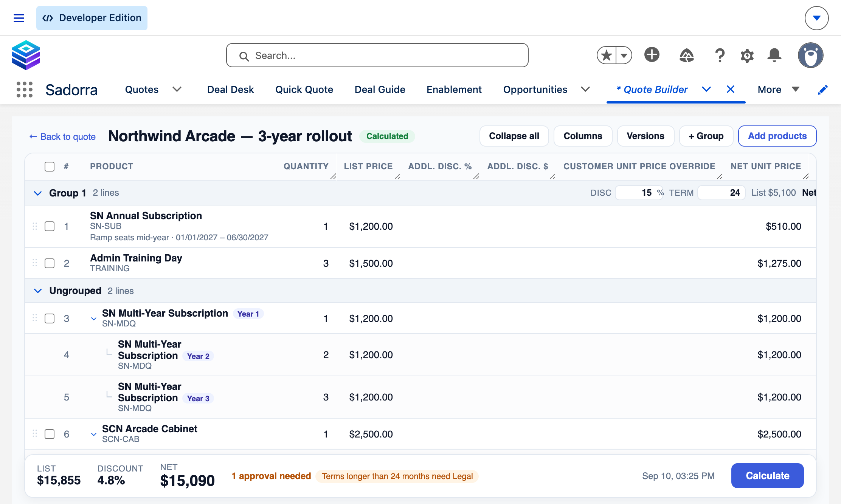Screen dimensions: 841x504
Task: Open the Deal Desk tab
Action: tap(230, 90)
